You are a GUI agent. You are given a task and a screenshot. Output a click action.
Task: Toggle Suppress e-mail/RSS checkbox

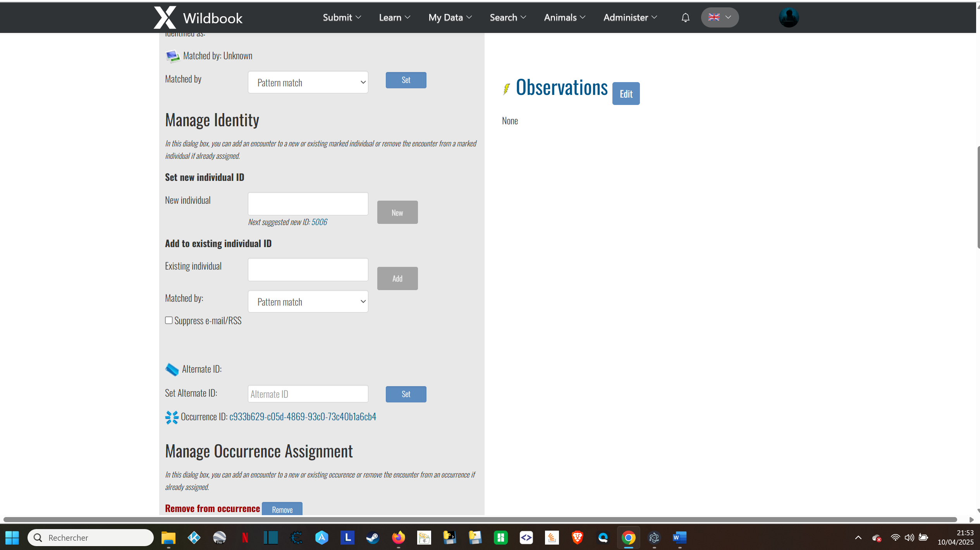169,320
